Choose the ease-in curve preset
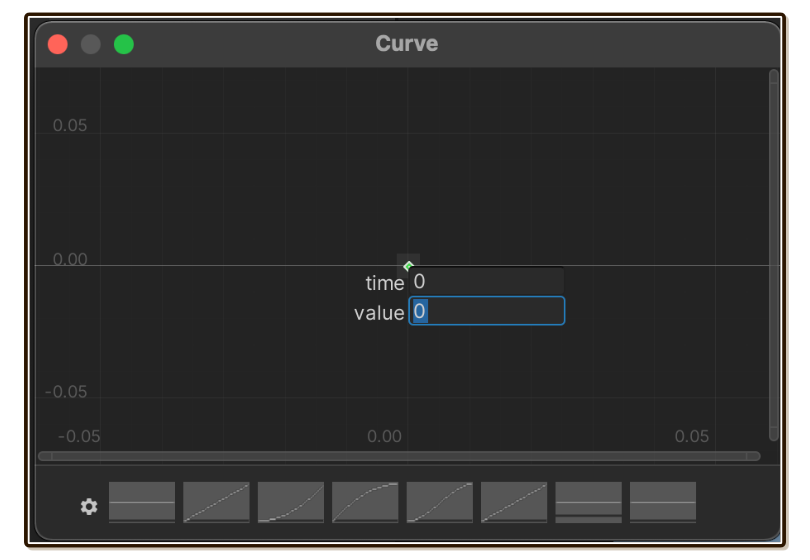The image size is (810, 560). [x=291, y=502]
